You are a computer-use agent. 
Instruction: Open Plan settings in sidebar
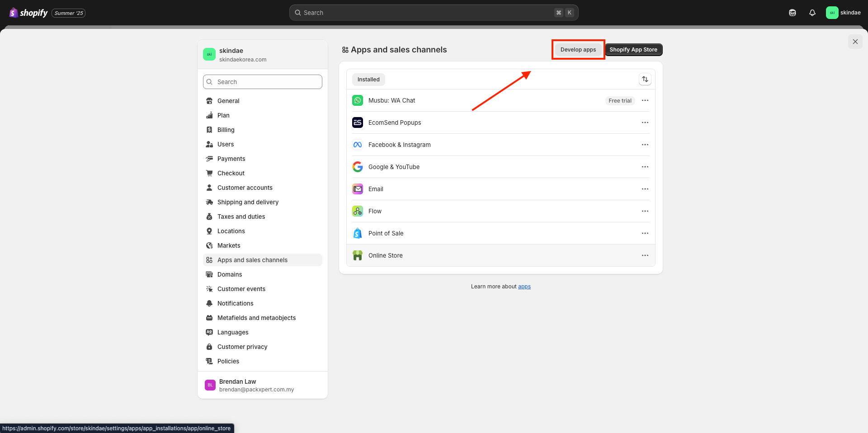tap(263, 115)
